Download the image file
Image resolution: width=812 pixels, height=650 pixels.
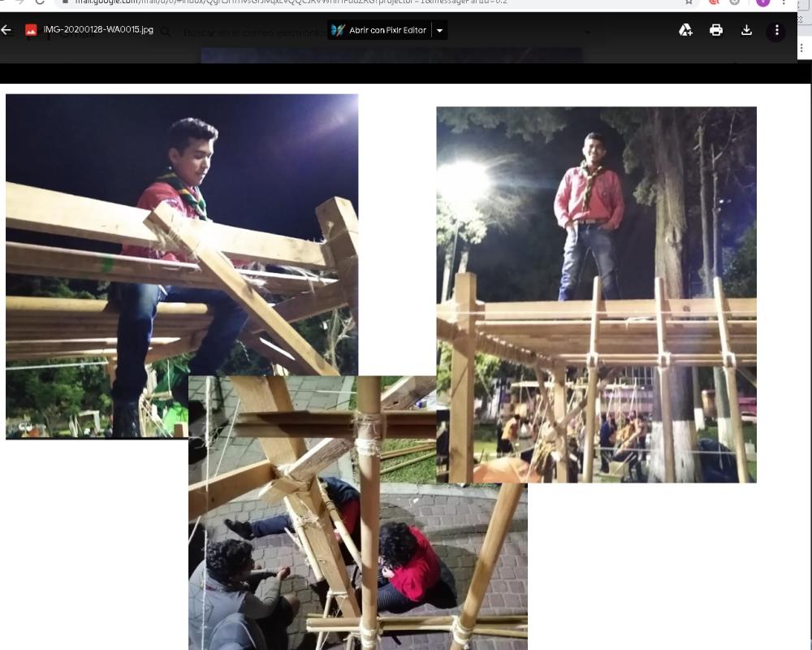pyautogui.click(x=746, y=30)
